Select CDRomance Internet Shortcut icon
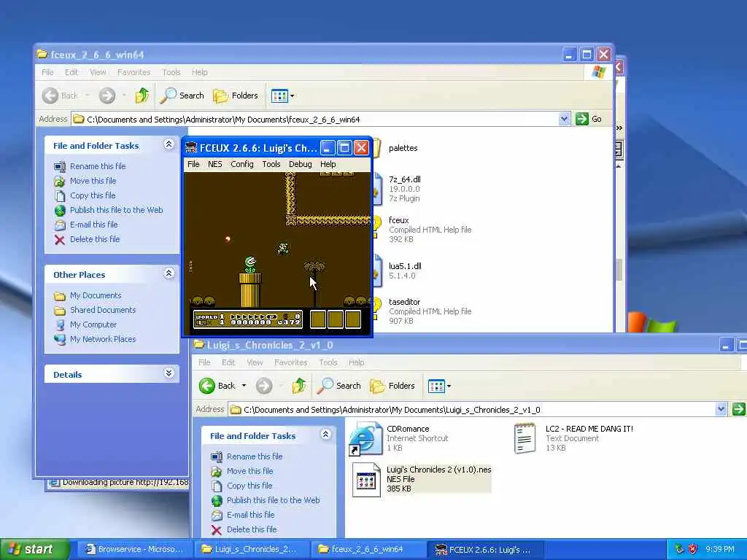Viewport: 747px width, 560px height. point(366,438)
